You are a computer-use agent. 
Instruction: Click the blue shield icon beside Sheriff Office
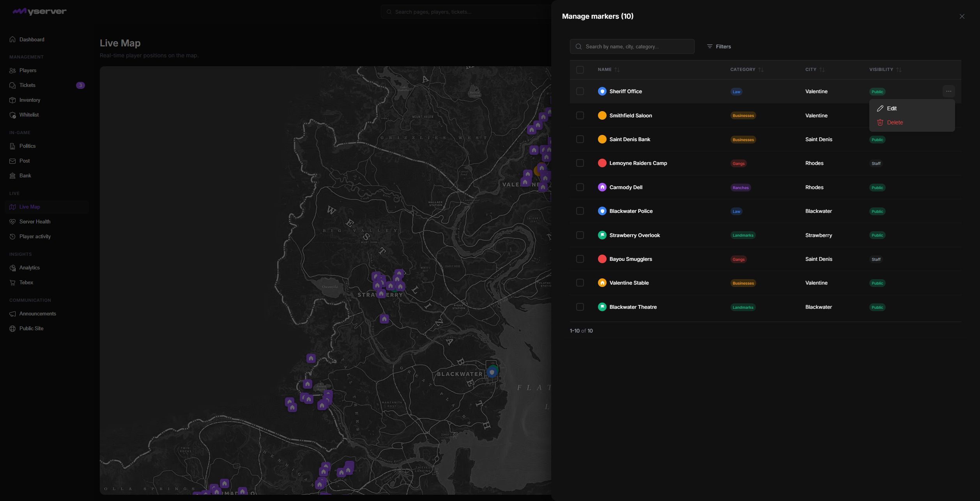602,91
